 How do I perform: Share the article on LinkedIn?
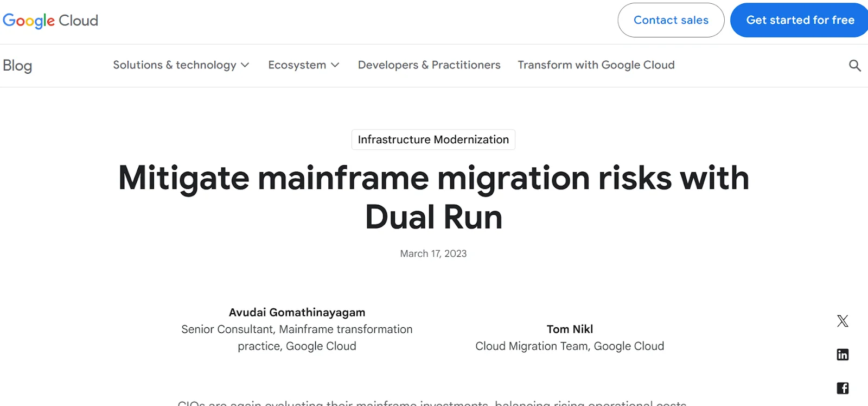[843, 354]
